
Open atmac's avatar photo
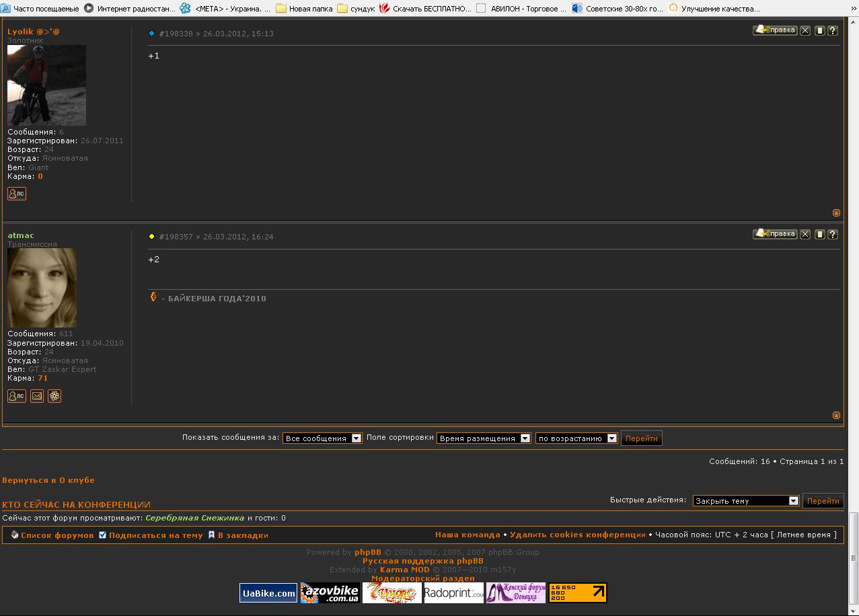click(x=42, y=288)
